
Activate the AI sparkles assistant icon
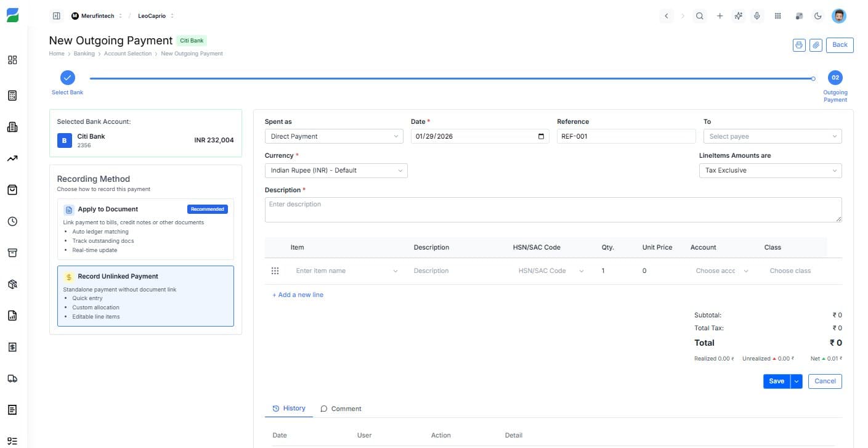pos(738,15)
